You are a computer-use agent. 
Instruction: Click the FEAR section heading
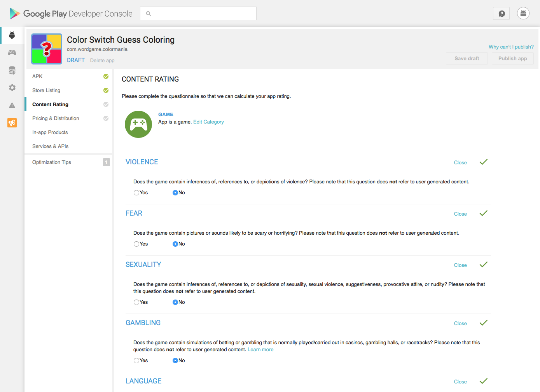[134, 213]
